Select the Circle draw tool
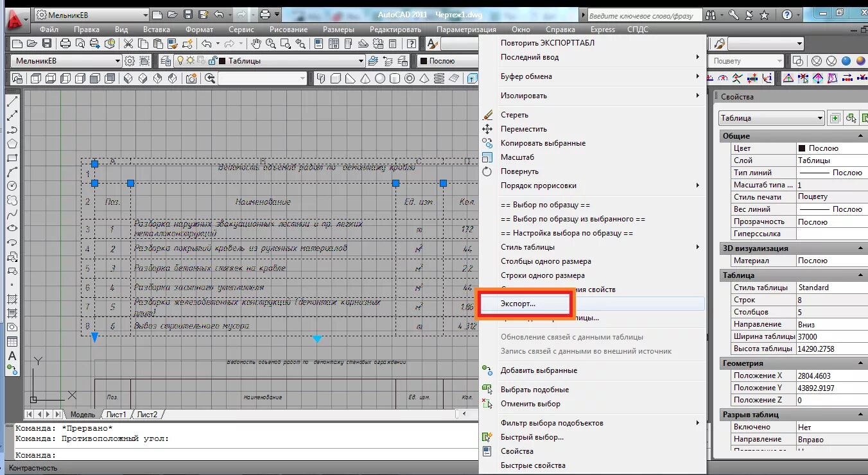Screen dimensions: 868x475 pos(12,186)
